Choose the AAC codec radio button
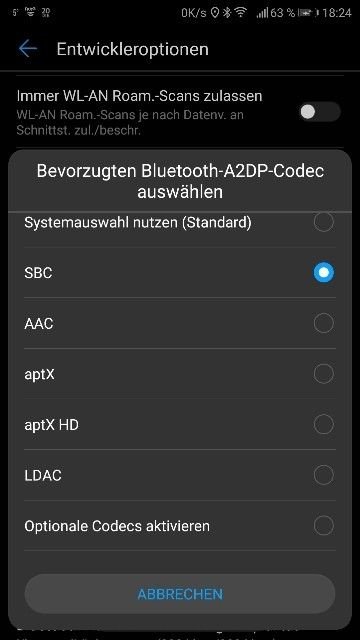The image size is (360, 640). tap(324, 323)
